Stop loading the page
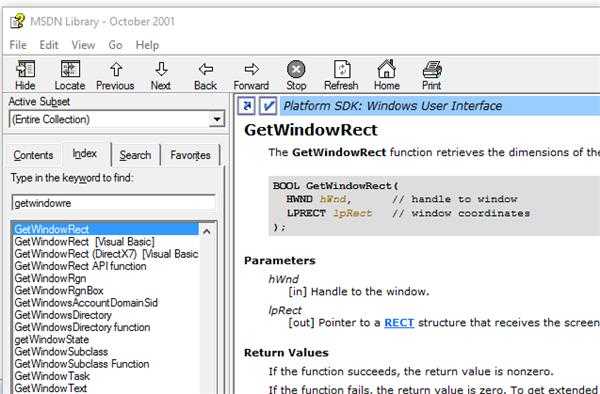600x394 pixels. tap(296, 75)
